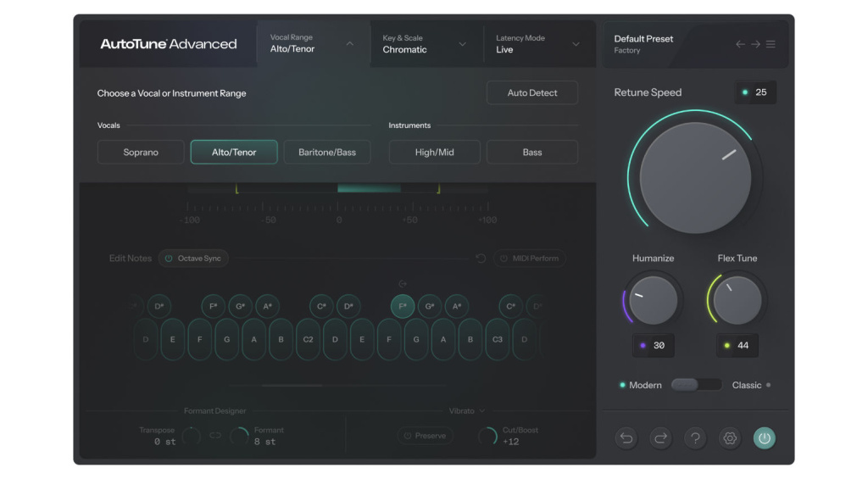This screenshot has height=479, width=868.
Task: Click the Humanize knob
Action: pos(654,300)
